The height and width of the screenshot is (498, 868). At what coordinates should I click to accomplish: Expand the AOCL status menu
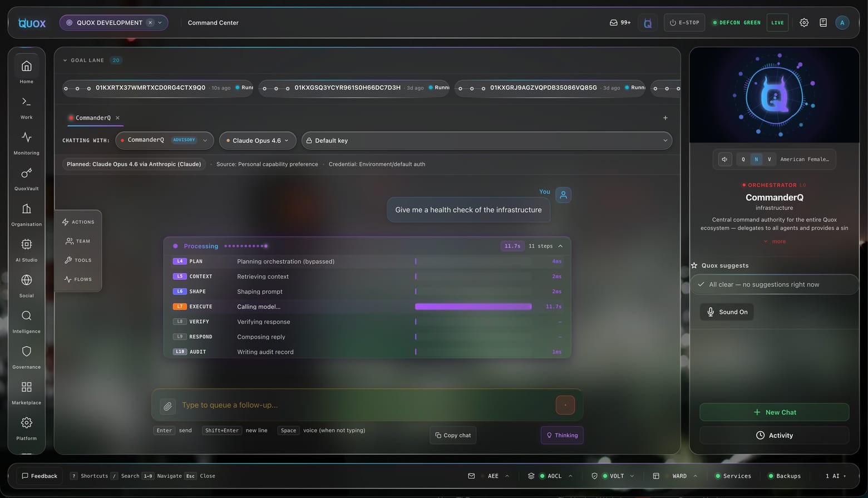click(570, 476)
